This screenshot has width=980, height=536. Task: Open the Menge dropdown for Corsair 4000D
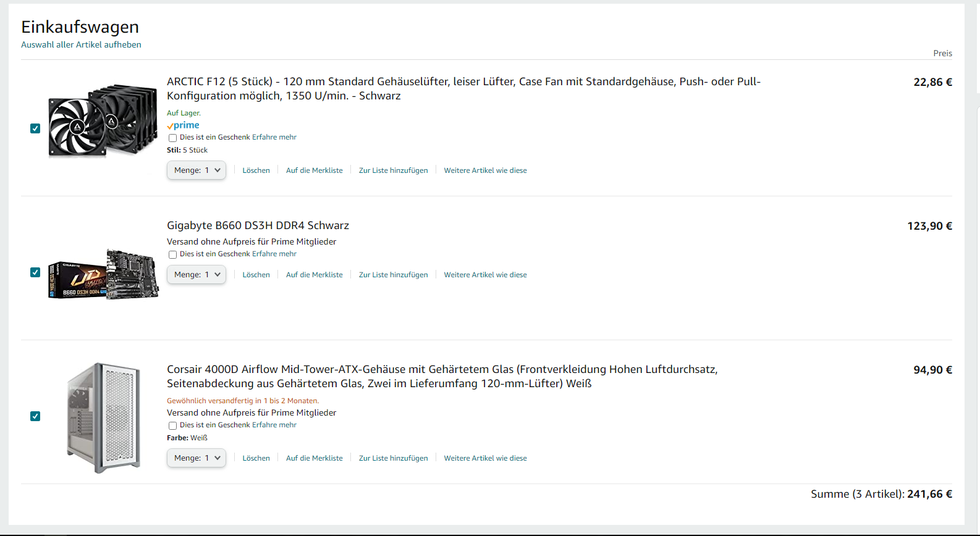point(196,458)
